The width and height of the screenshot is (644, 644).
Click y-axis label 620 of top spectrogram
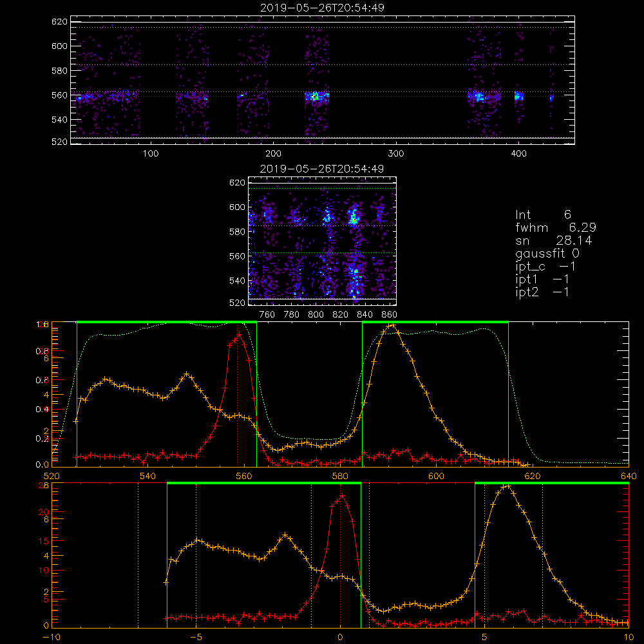click(59, 21)
